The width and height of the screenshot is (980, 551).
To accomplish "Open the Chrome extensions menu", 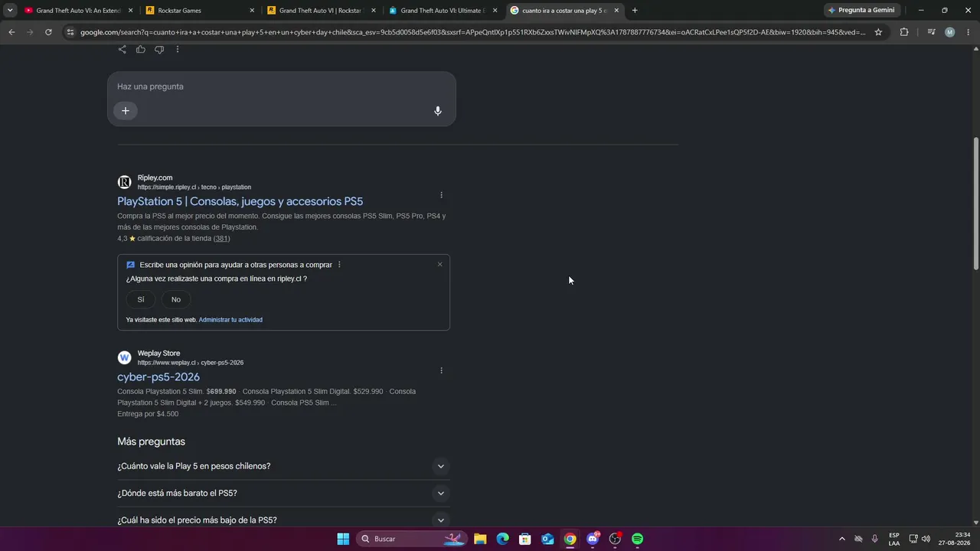I will tap(904, 32).
